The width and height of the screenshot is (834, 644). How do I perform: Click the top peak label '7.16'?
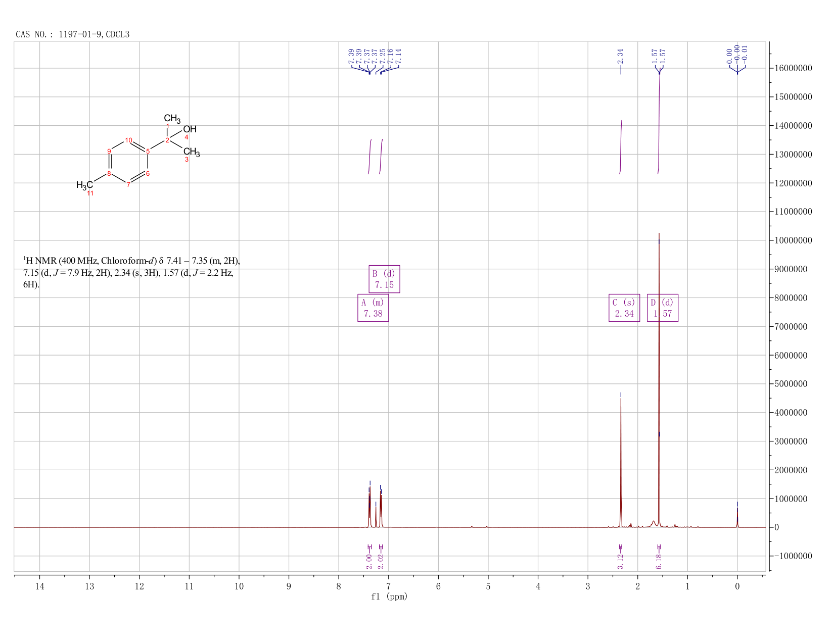click(390, 56)
